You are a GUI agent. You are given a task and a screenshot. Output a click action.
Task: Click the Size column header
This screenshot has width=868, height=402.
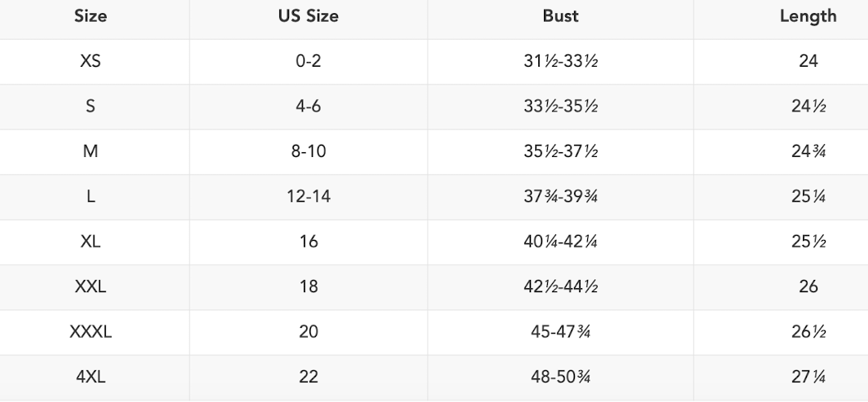point(90,16)
